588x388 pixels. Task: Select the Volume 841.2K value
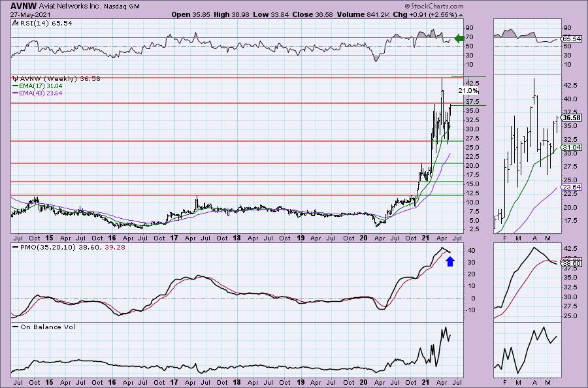363,14
